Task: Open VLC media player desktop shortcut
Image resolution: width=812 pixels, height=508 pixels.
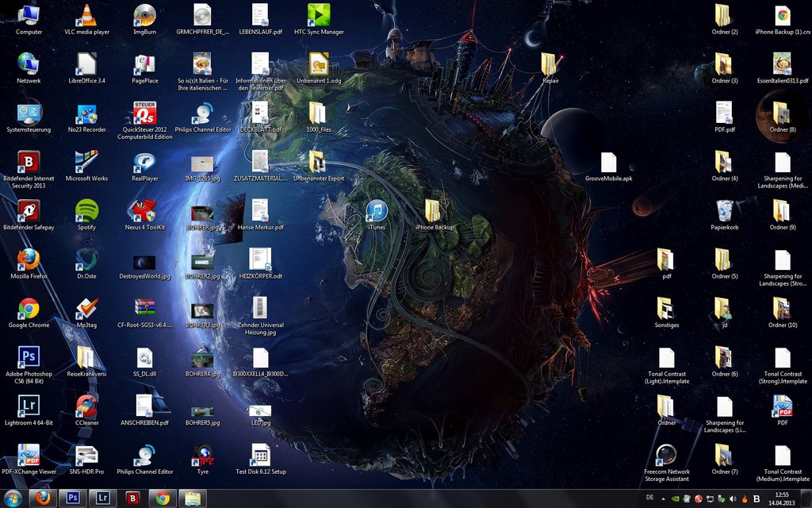Action: [86, 16]
